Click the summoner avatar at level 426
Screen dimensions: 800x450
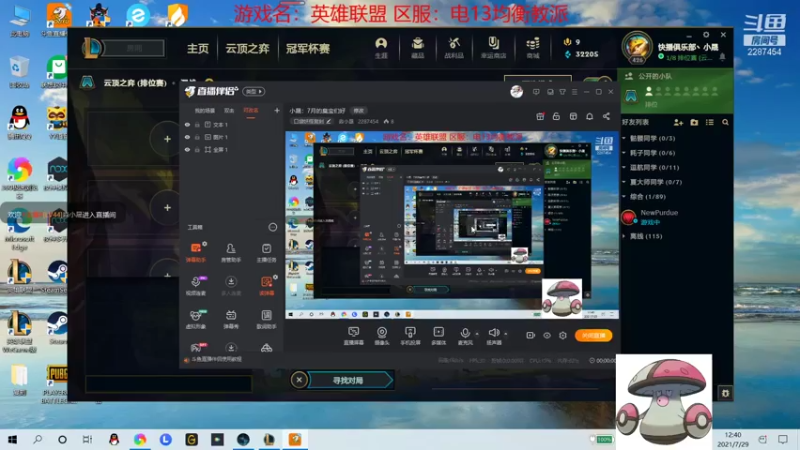(x=637, y=48)
